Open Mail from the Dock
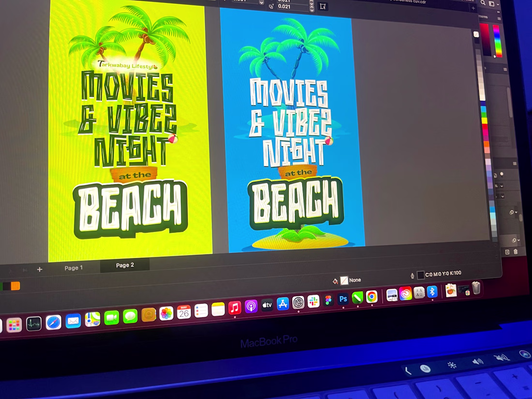Viewport: 532px width, 399px height. pos(73,321)
